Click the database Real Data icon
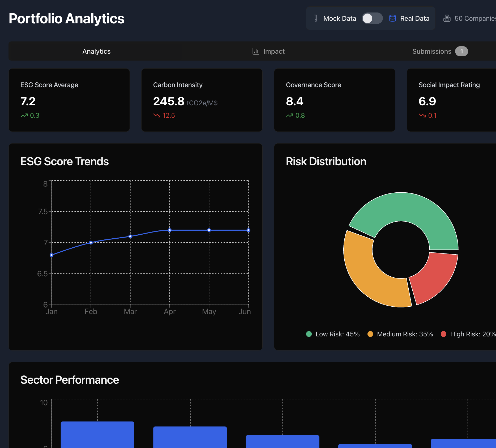 point(392,18)
